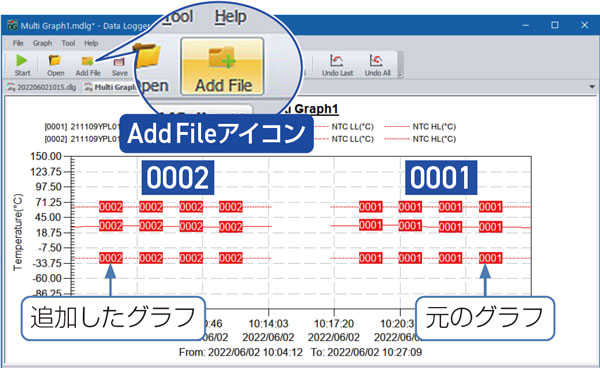Maximize the Data Logger window
Screen dimensions: 600x368
point(554,25)
